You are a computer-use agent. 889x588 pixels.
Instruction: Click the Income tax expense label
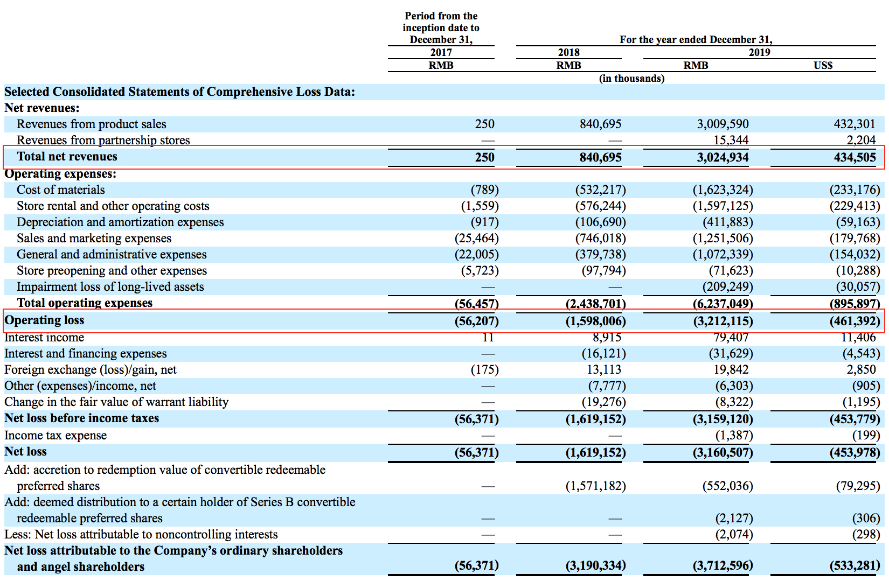pos(54,435)
